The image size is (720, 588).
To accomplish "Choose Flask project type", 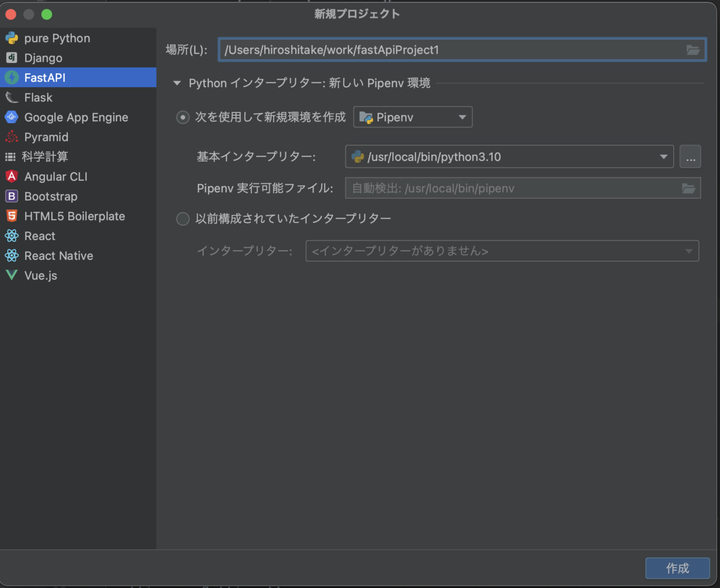I will point(78,98).
